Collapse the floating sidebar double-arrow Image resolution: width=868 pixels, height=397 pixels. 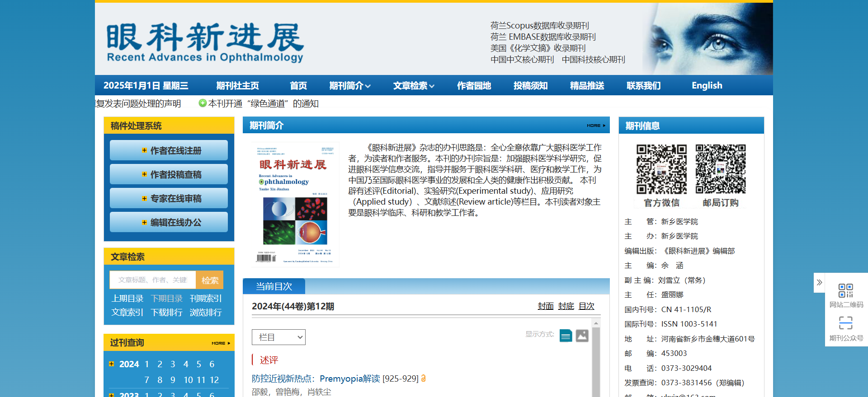tap(819, 283)
